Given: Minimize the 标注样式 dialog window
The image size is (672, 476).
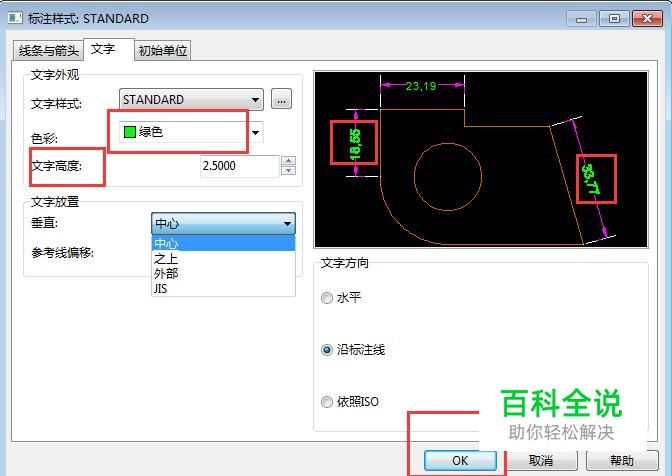Looking at the screenshot, I should click(582, 19).
